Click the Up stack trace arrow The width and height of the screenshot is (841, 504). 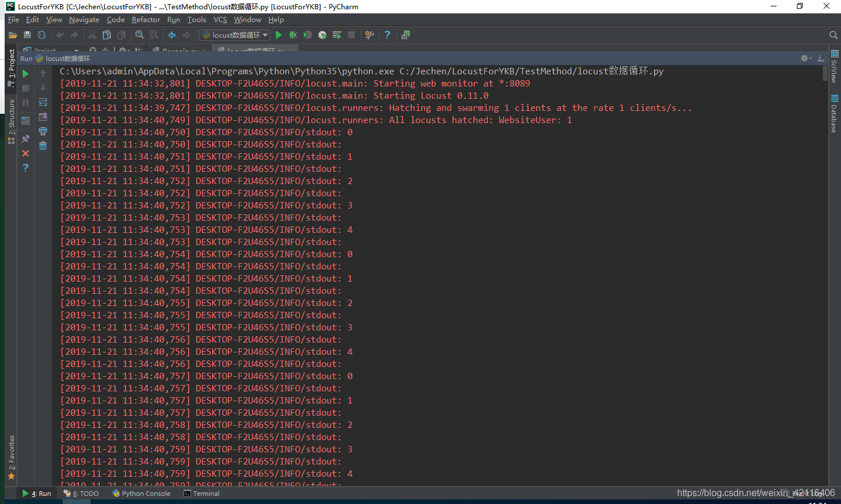(x=43, y=74)
